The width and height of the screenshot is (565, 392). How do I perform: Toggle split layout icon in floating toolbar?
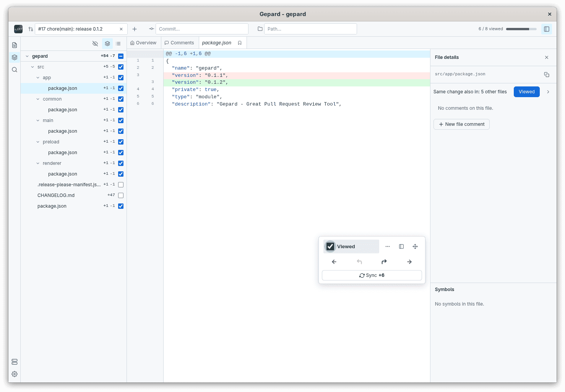point(401,247)
